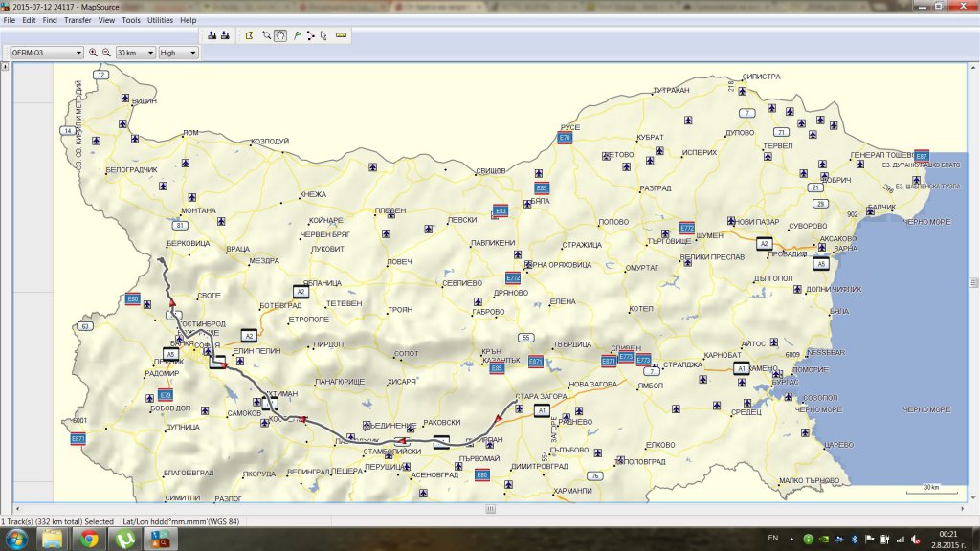Click the EN language indicator in the tray
980x551 pixels.
click(772, 539)
